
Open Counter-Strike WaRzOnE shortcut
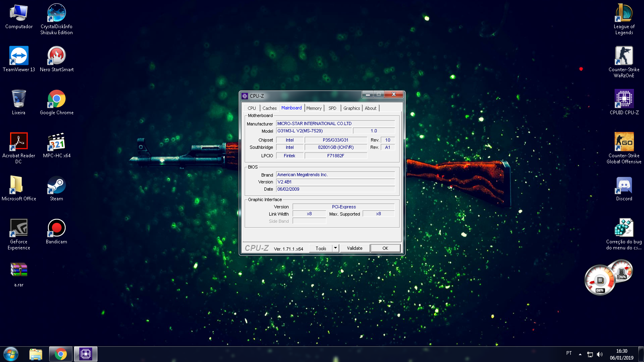[x=624, y=62]
